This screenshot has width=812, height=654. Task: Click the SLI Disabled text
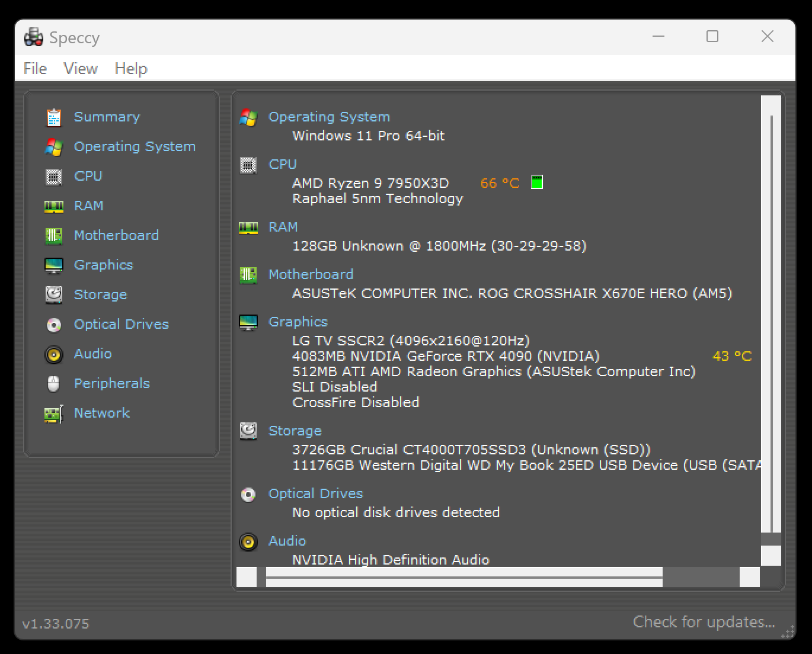coord(335,387)
